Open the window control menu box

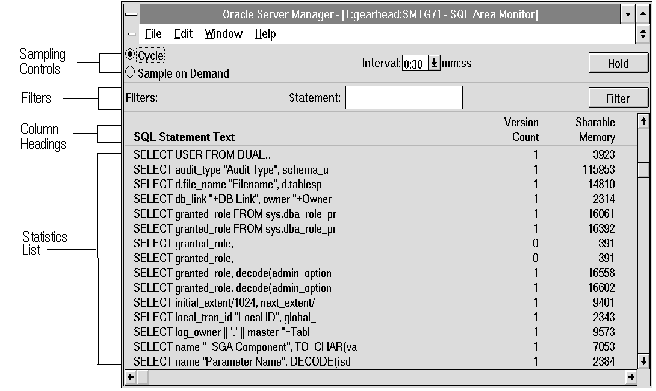pos(131,15)
